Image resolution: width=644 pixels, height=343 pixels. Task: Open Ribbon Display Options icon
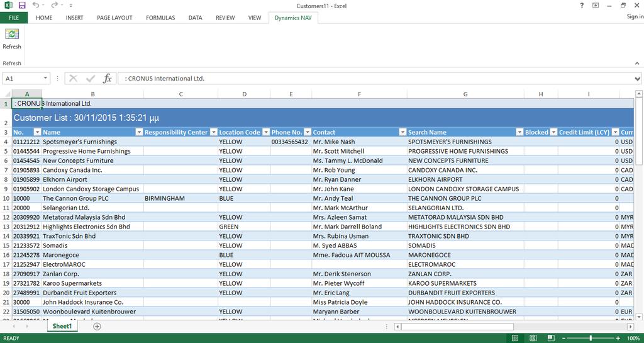click(x=596, y=6)
